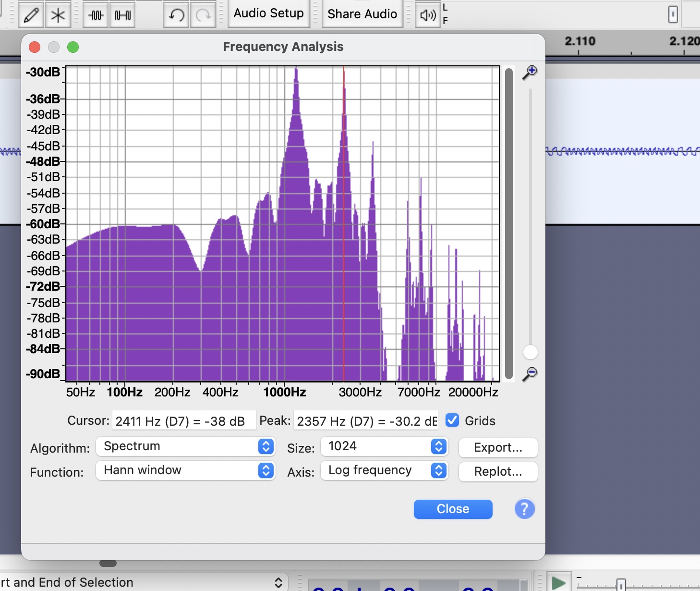Click the Redo arrow icon
This screenshot has width=700, height=591.
(x=203, y=14)
